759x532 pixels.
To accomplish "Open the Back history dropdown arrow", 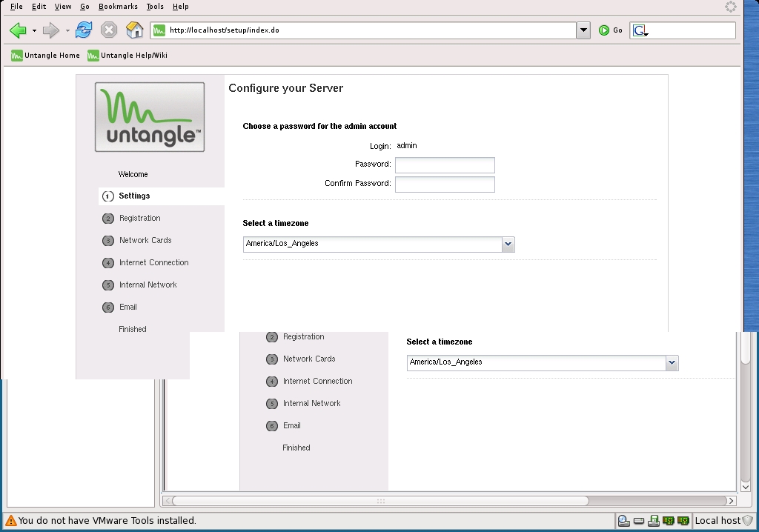I will point(34,30).
